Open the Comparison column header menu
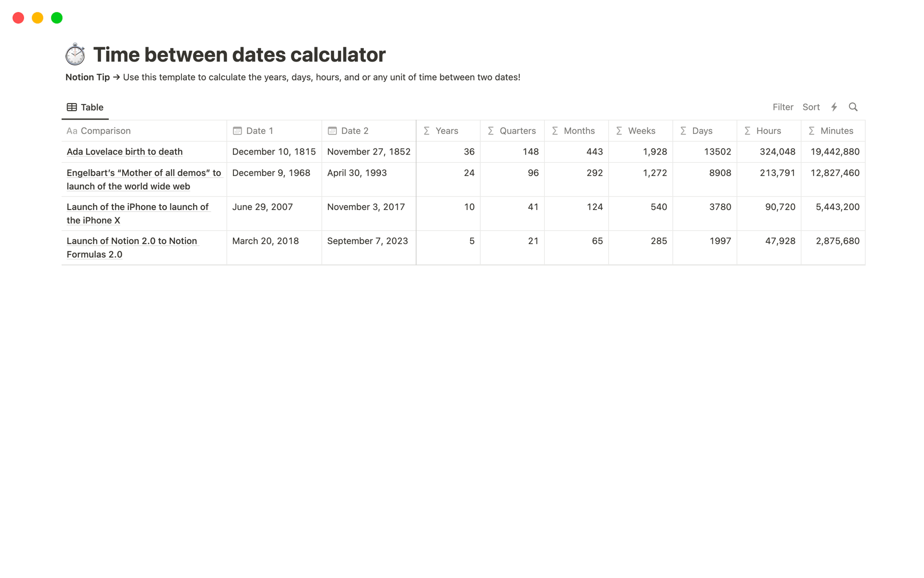Image resolution: width=924 pixels, height=578 pixels. pos(105,131)
